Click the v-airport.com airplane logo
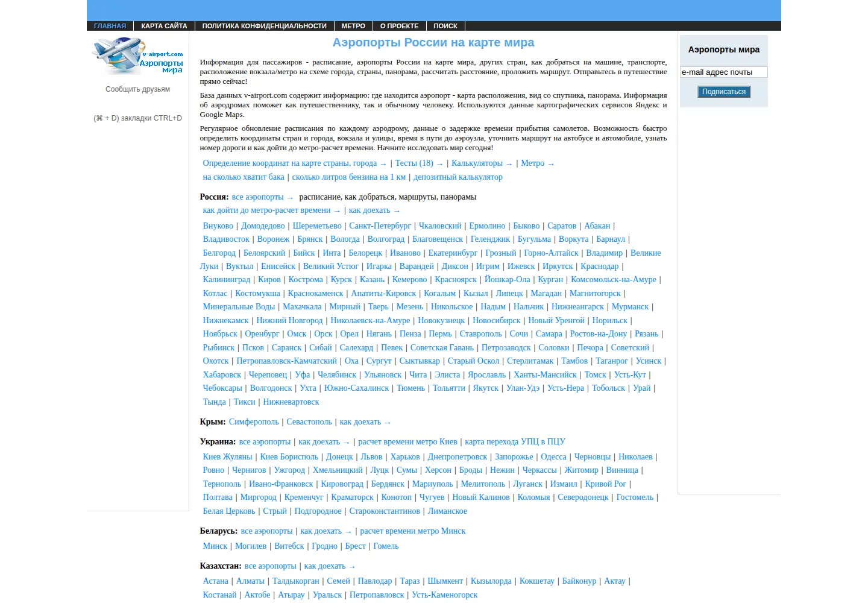The height and width of the screenshot is (603, 868). click(137, 56)
